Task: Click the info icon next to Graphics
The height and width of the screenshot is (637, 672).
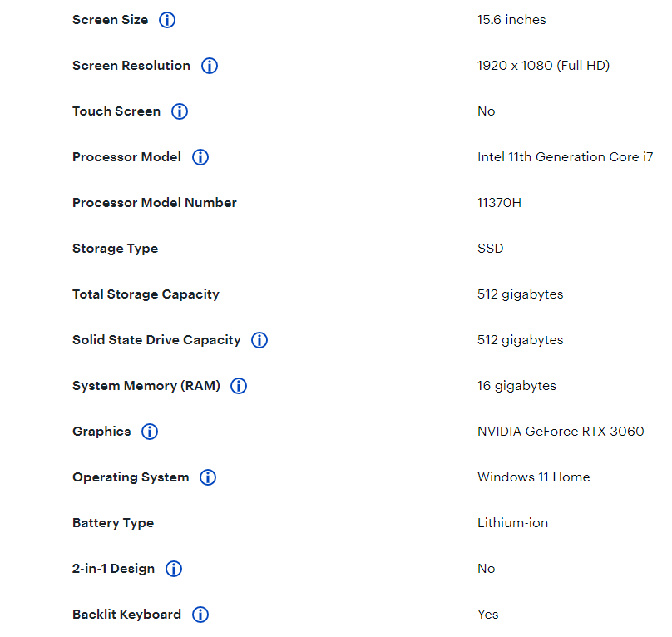Action: click(150, 432)
